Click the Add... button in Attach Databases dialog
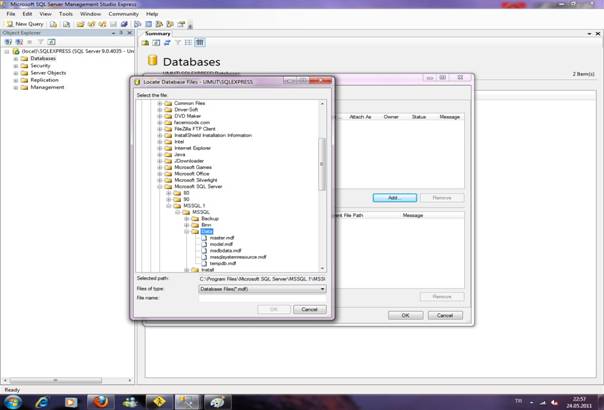This screenshot has width=604, height=410. (x=395, y=198)
